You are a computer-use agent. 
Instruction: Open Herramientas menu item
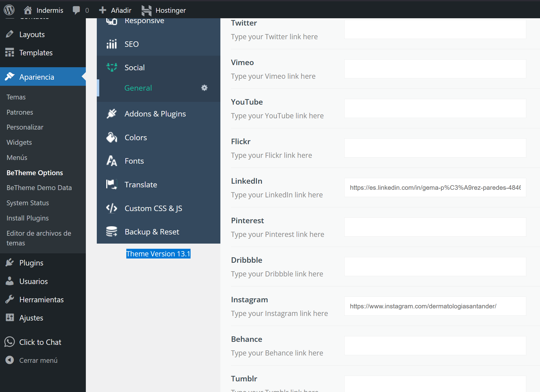coord(43,300)
